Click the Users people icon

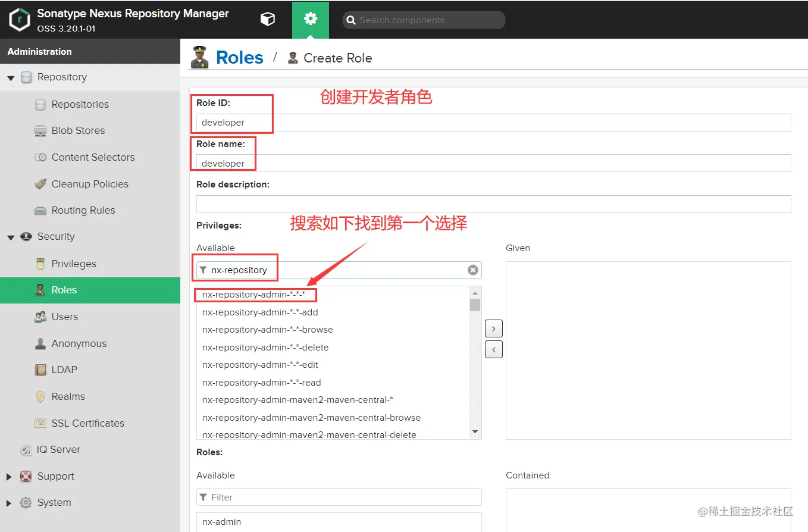click(x=40, y=317)
